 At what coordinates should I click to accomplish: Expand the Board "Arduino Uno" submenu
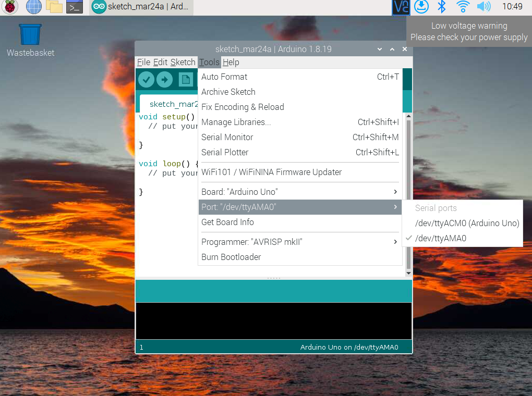(300, 192)
